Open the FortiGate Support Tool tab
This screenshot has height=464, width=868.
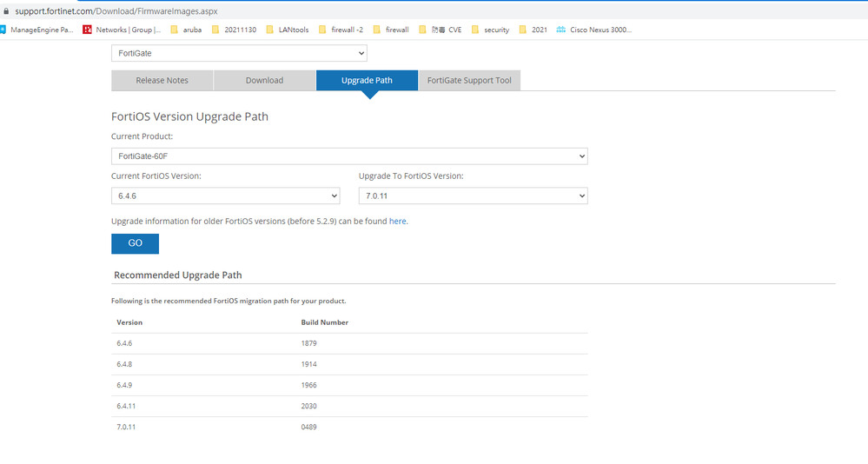point(469,81)
